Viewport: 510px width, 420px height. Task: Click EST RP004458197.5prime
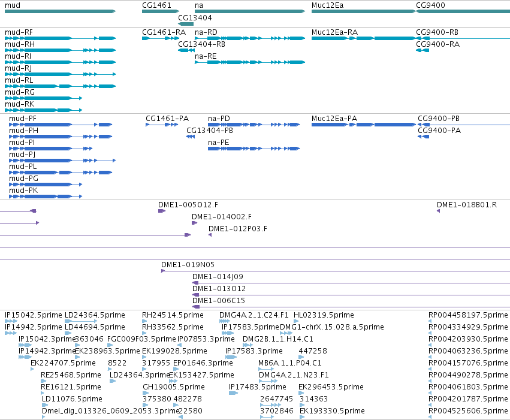[x=430, y=321]
